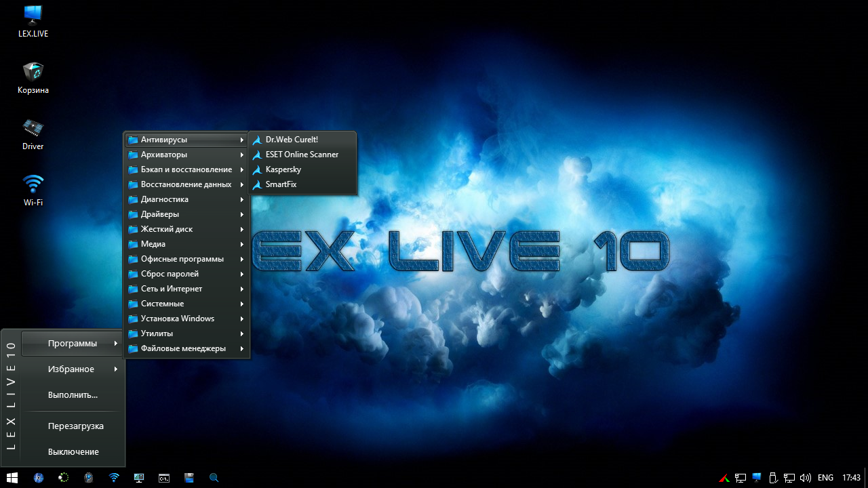The width and height of the screenshot is (868, 488).
Task: Click the speaker volume tray icon
Action: [x=806, y=478]
